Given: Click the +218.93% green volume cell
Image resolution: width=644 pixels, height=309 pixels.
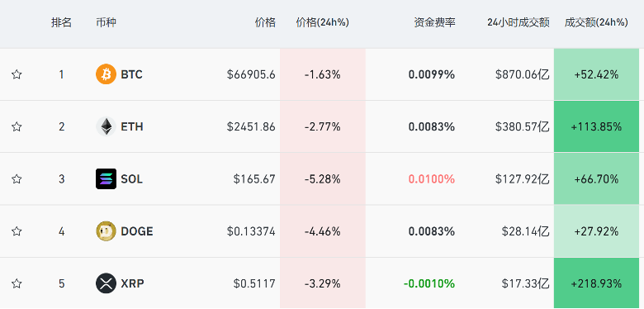Looking at the screenshot, I should (596, 283).
